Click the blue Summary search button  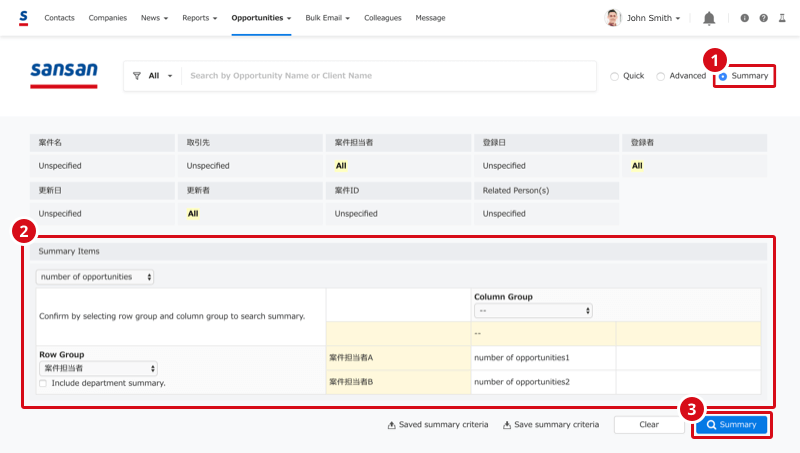click(x=731, y=425)
